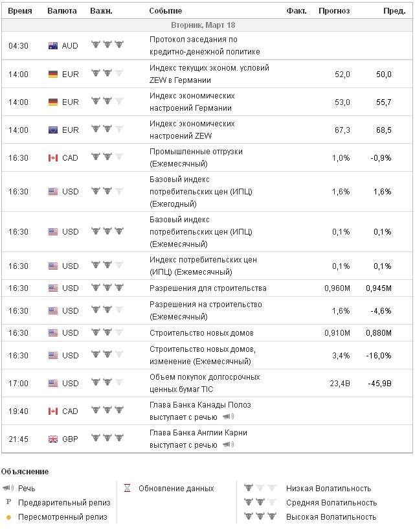
Task: Click the speaker icon after the Карни speech event
Action: coord(227,445)
